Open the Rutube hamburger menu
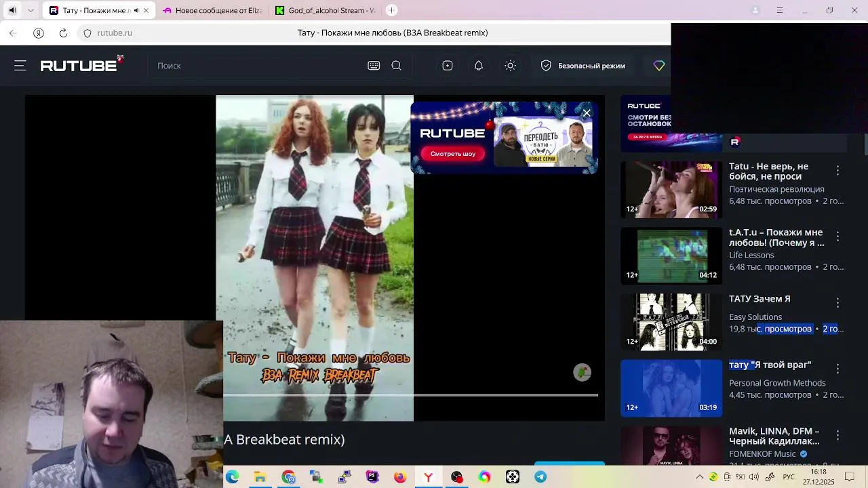 [x=20, y=66]
